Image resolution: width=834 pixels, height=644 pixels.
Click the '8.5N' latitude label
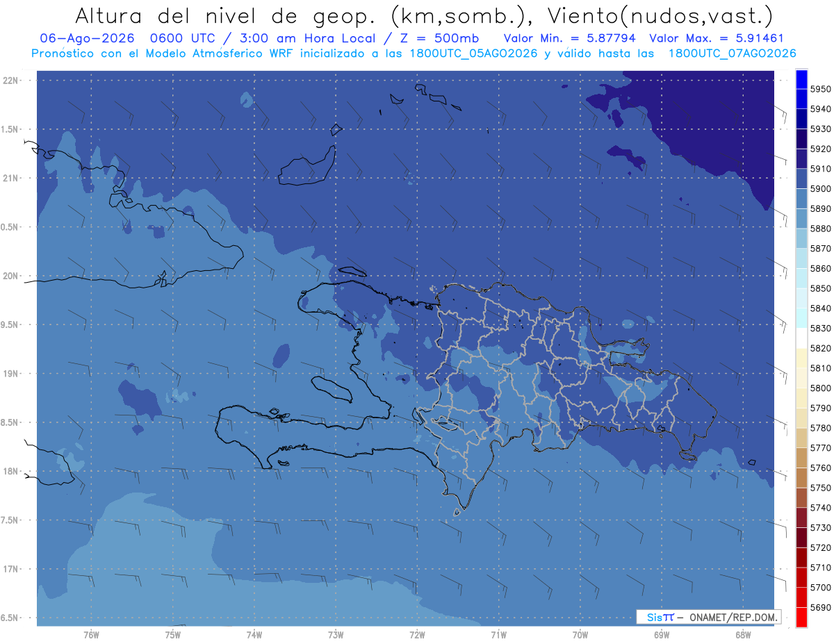10,422
